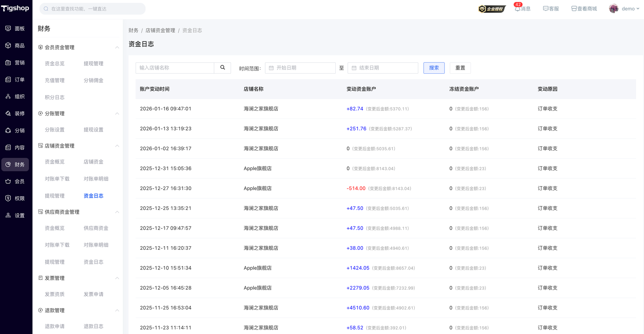Open customer service chat icon in header

(x=546, y=8)
